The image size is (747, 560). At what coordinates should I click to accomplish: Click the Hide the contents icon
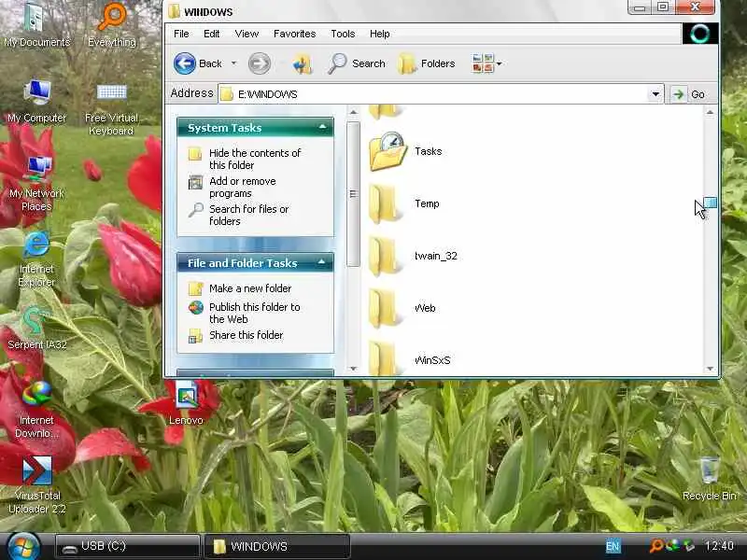[195, 153]
